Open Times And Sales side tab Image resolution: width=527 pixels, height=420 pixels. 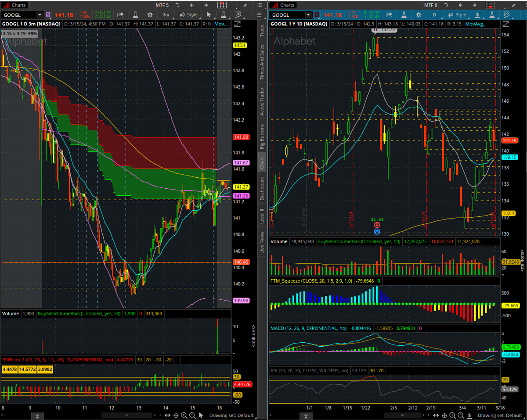tap(262, 62)
